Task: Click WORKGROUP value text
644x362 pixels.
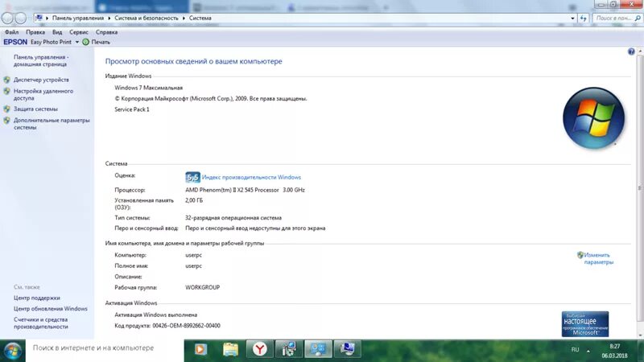Action: click(x=203, y=287)
